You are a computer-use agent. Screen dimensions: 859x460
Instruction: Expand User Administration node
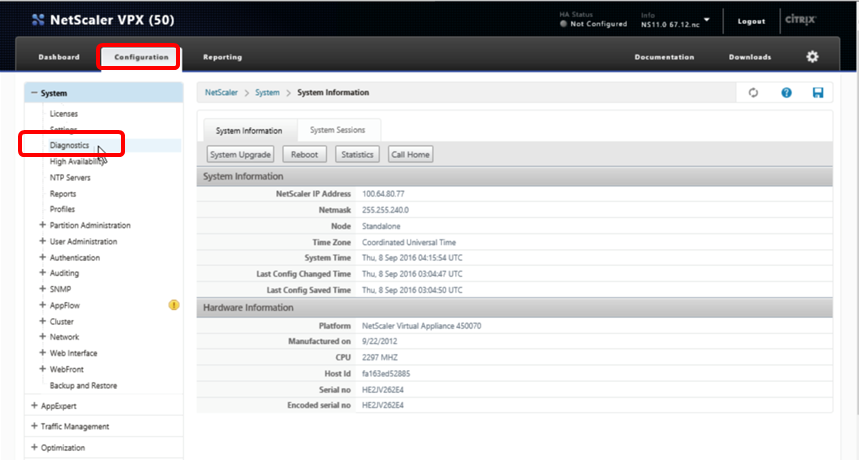point(42,241)
